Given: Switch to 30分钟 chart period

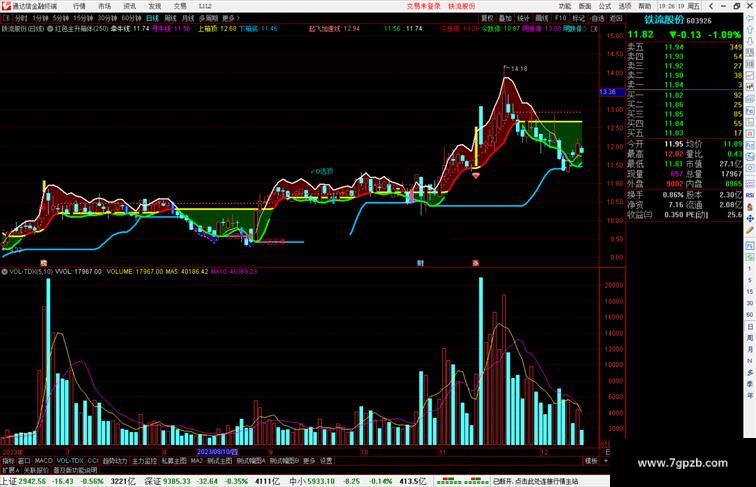Looking at the screenshot, I should pyautogui.click(x=107, y=18).
